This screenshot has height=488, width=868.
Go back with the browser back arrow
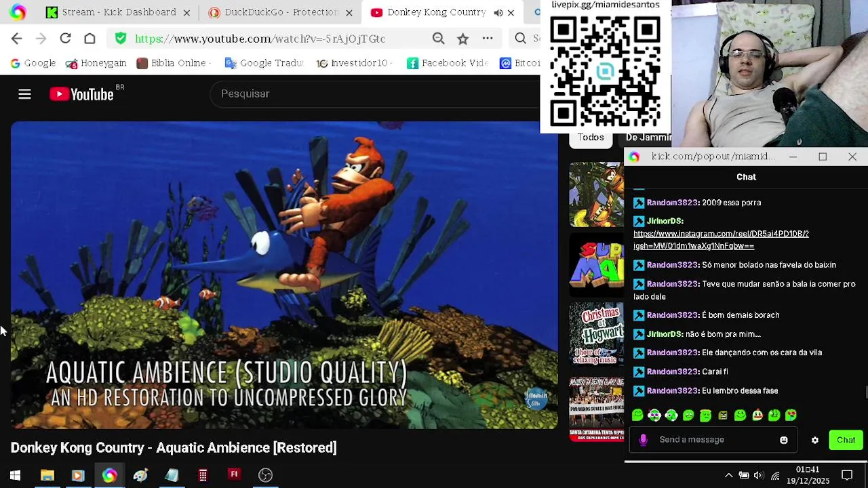(17, 39)
